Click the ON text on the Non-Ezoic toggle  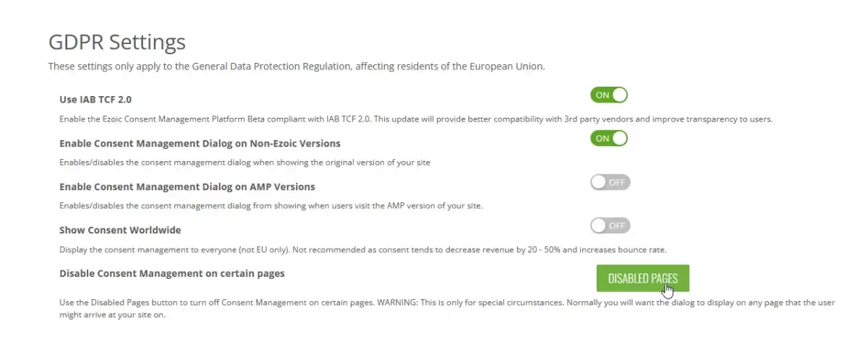(602, 139)
